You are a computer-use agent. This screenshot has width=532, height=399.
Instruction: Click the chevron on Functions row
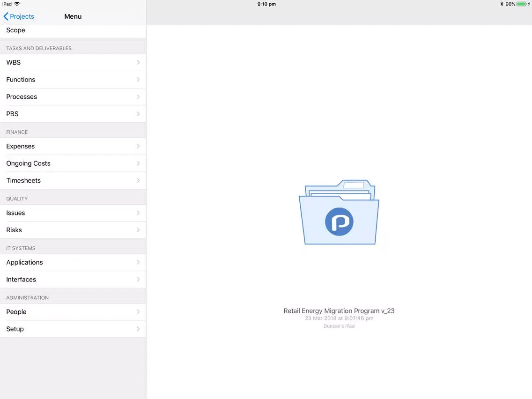(x=138, y=80)
